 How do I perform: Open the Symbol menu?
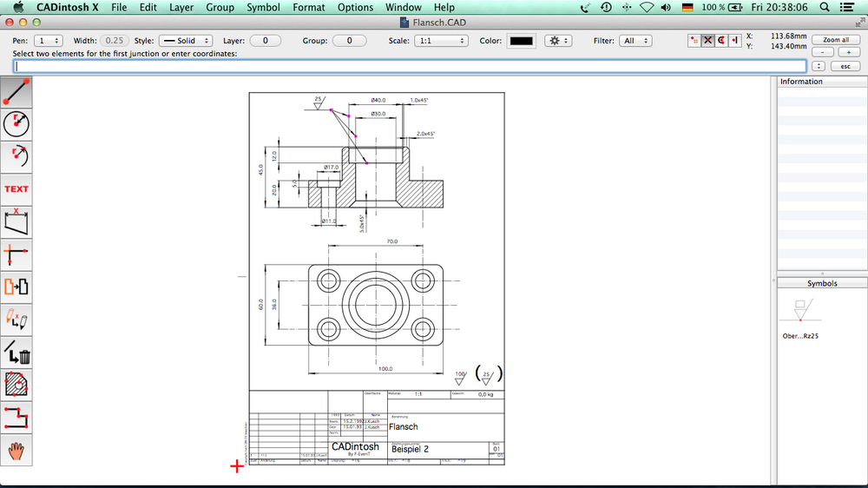coord(263,7)
